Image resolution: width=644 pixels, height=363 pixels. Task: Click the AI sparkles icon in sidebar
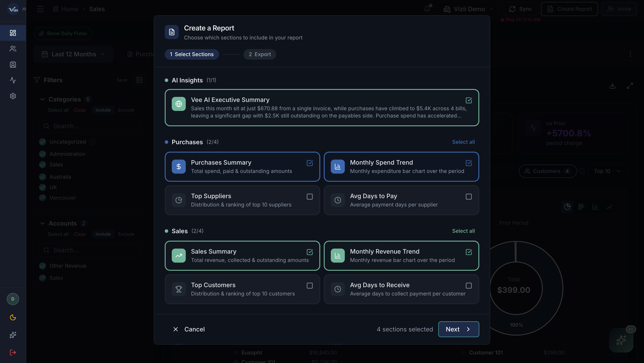tap(13, 335)
